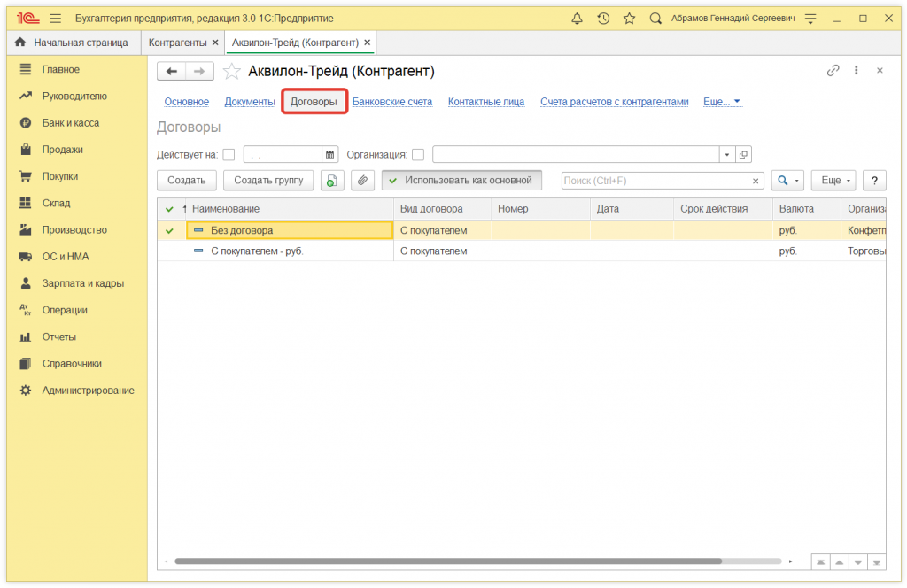Open the history clock icon
Screen dimensions: 907x588
[603, 18]
